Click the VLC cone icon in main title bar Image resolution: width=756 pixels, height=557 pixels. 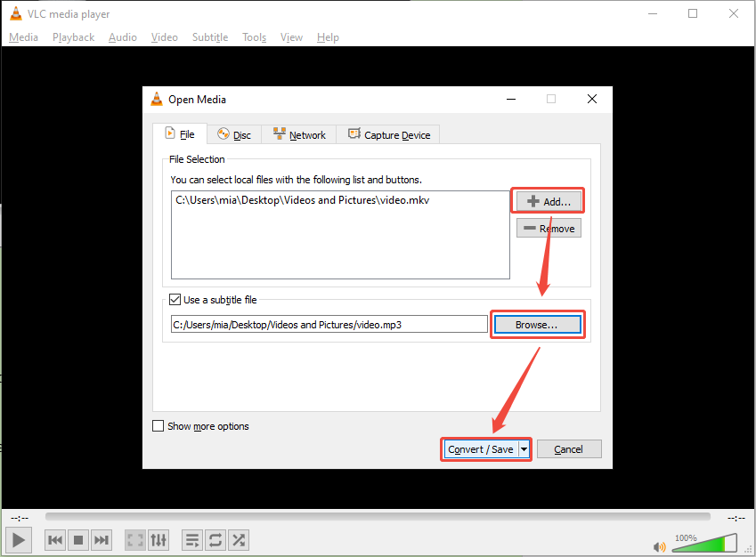pyautogui.click(x=15, y=13)
